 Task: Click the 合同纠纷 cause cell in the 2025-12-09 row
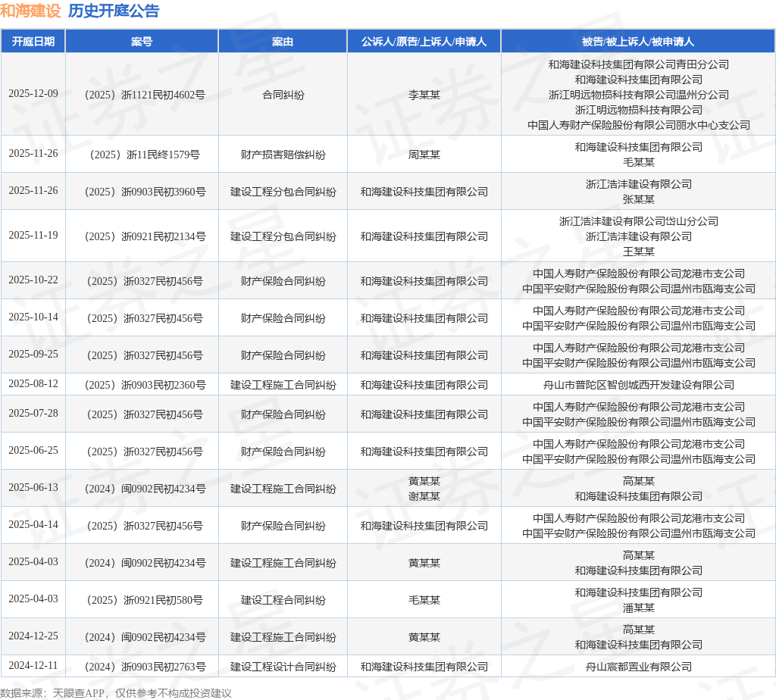(x=283, y=95)
